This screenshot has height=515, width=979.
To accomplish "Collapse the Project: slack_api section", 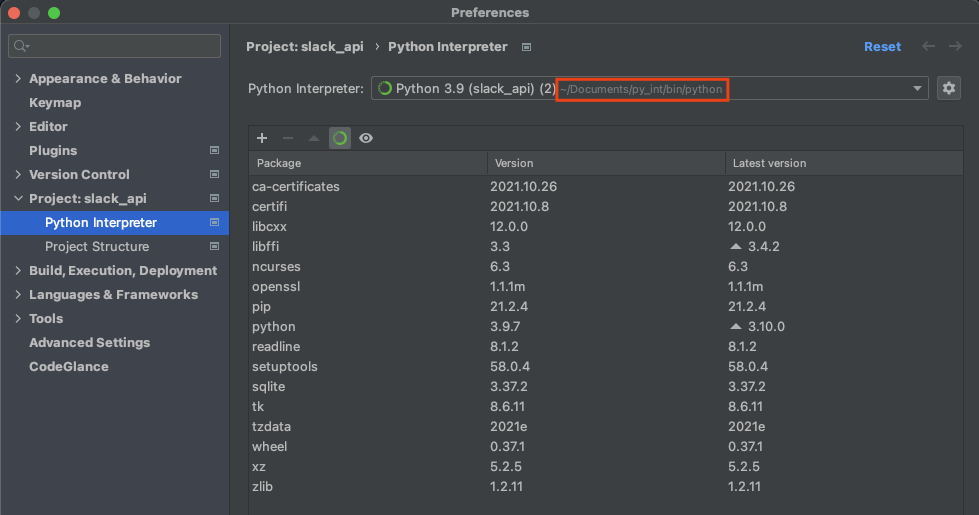I will pos(18,199).
